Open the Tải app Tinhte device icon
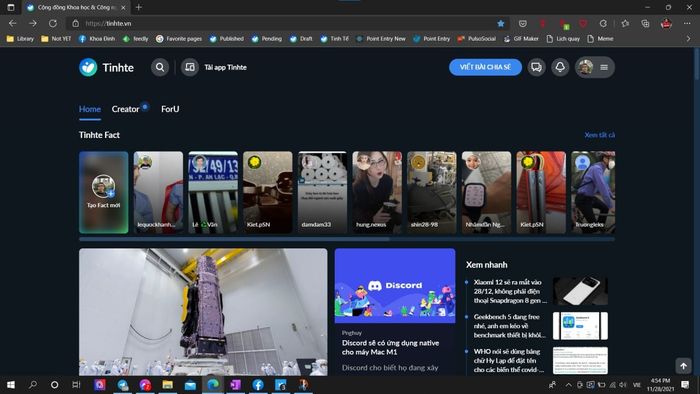Screen dimensions: 700x394 190,67
